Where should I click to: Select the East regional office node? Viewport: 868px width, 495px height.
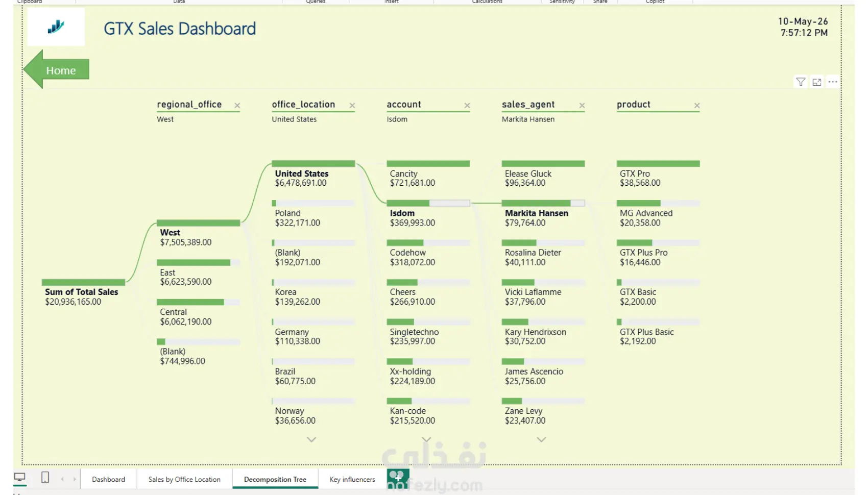click(x=198, y=273)
